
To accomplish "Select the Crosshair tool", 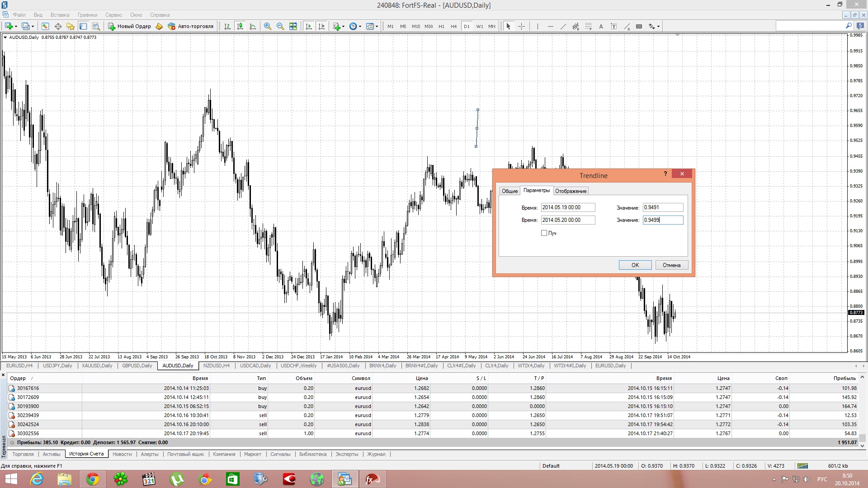I will tap(521, 26).
